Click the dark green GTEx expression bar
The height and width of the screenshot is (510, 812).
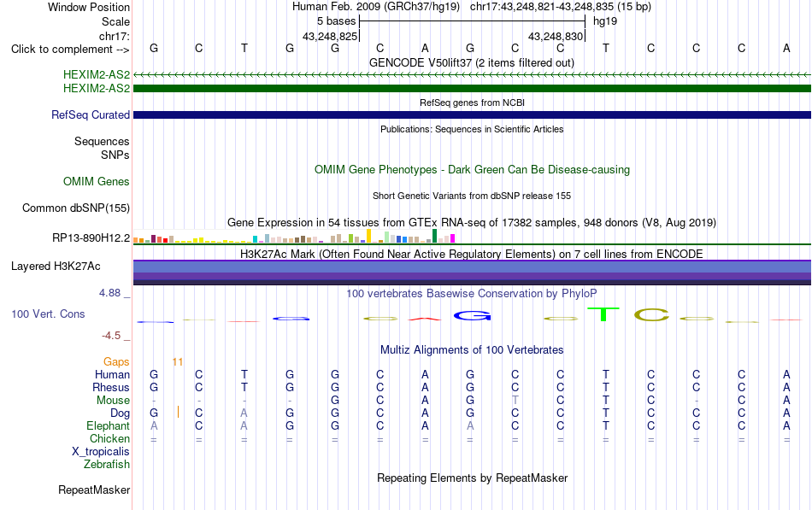pyautogui.click(x=434, y=236)
